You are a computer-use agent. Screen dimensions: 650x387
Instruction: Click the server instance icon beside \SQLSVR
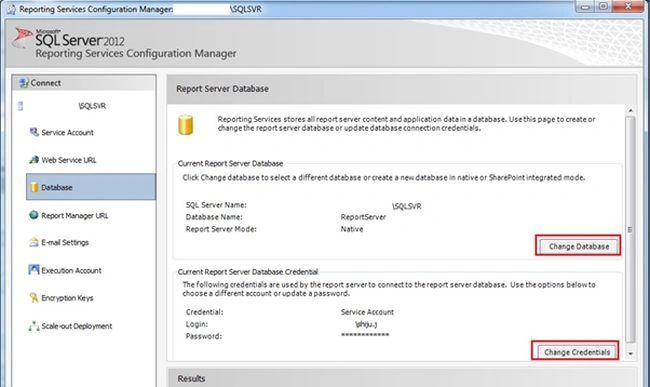[20, 106]
